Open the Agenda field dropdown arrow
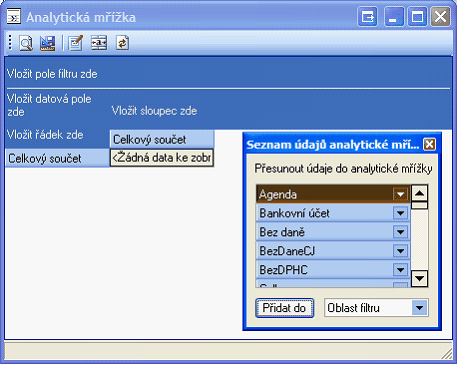The image size is (458, 365). [400, 194]
